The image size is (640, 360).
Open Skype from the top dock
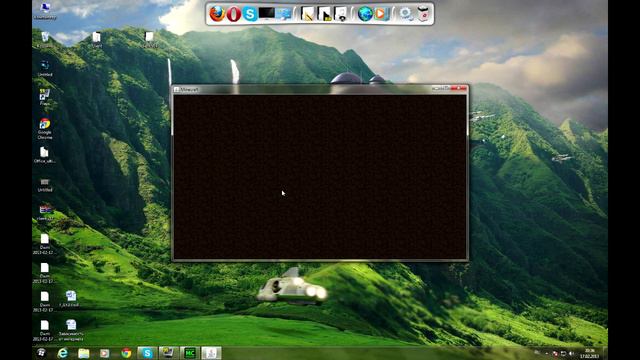point(249,14)
